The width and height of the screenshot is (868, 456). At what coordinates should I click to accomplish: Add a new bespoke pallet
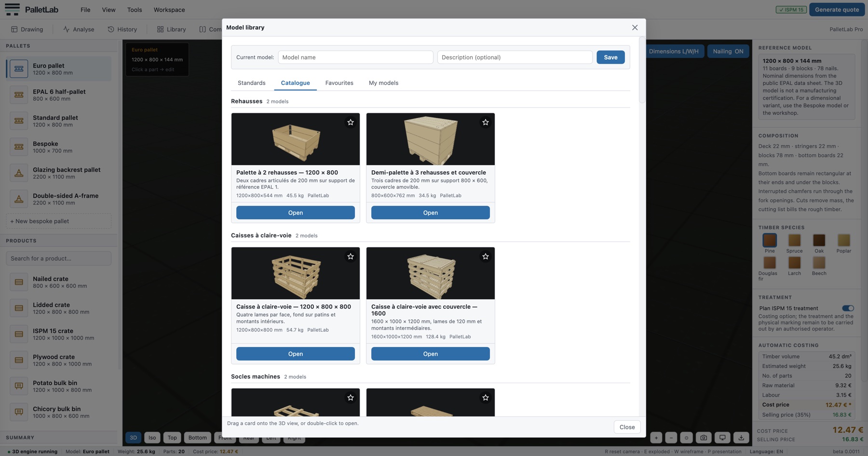(58, 221)
